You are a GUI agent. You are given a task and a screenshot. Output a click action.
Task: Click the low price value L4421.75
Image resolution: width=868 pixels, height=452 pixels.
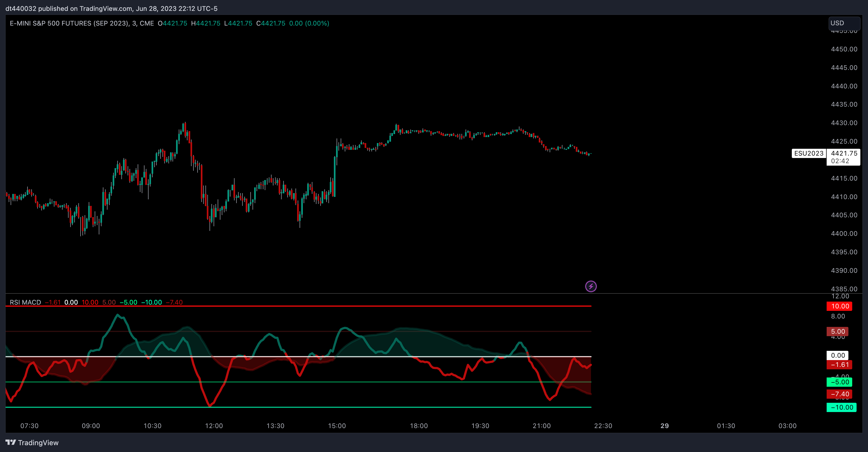[x=238, y=23]
